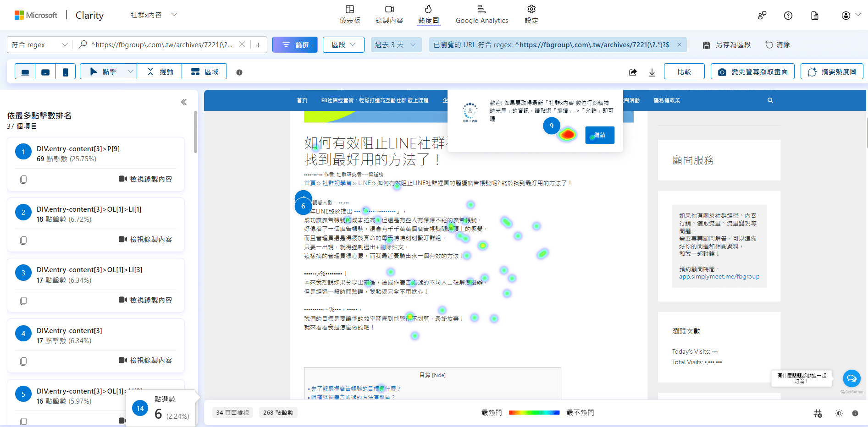This screenshot has height=427, width=868.
Task: Toggle dark background with the brightness icon
Action: coord(839,413)
